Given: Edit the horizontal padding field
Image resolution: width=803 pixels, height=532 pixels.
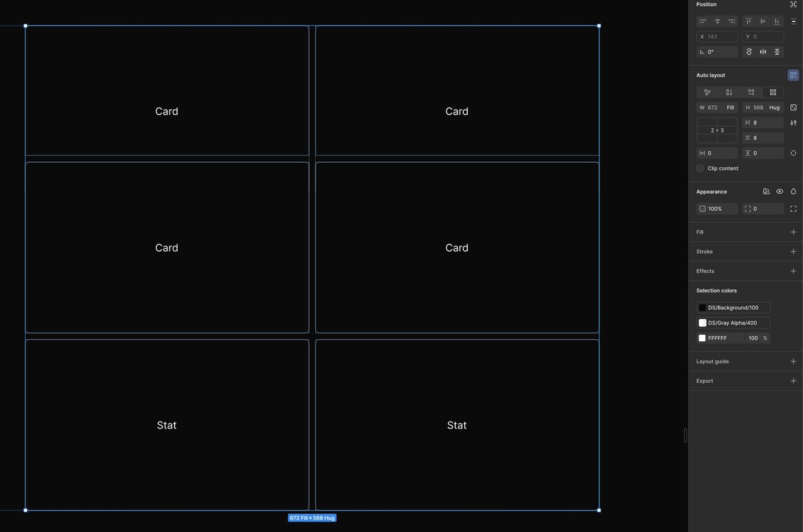Looking at the screenshot, I should pyautogui.click(x=717, y=153).
